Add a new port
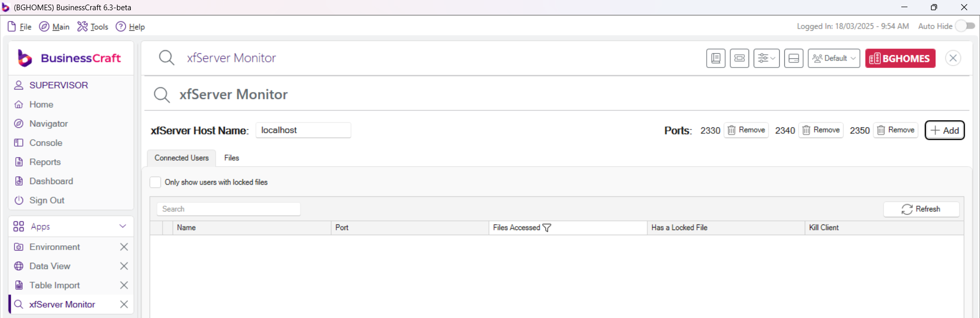 945,130
